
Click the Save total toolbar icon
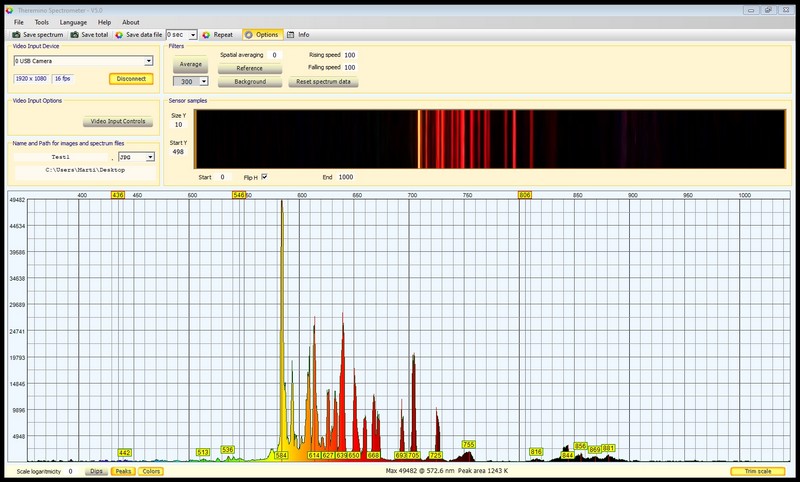[x=74, y=34]
